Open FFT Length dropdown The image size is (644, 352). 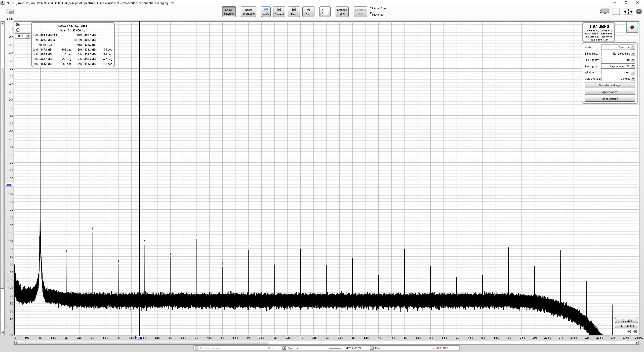[x=618, y=60]
